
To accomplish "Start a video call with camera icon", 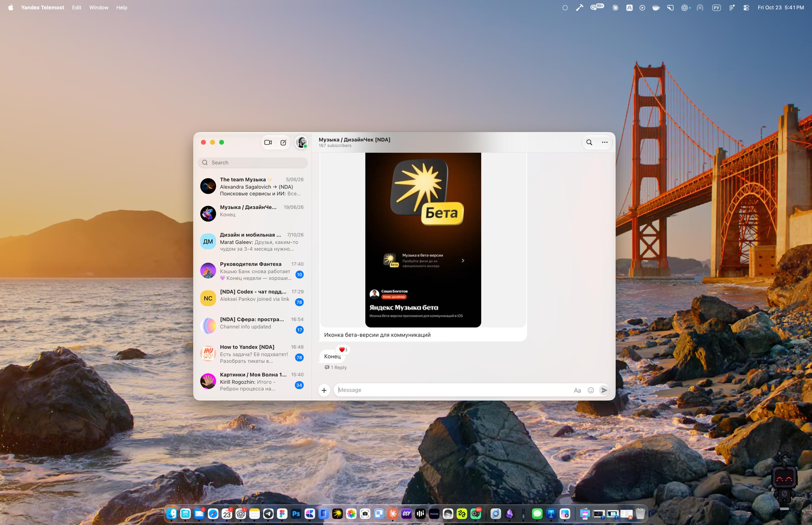I will [268, 142].
